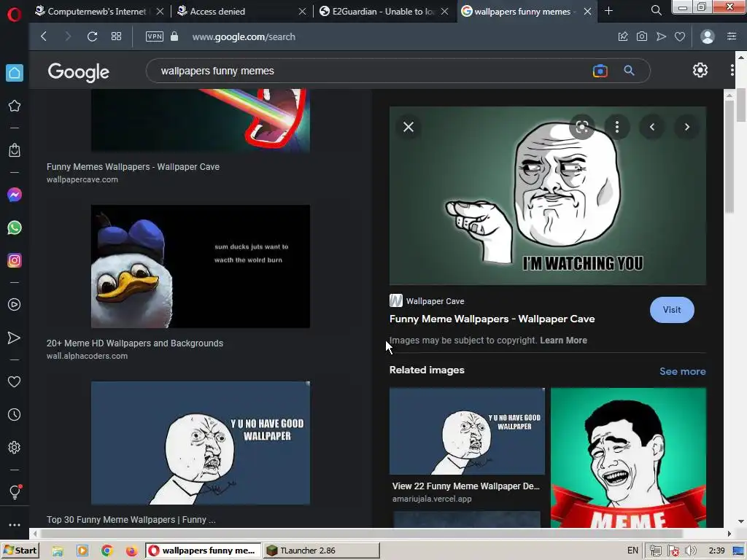747x560 pixels.
Task: Click the horizontal page scrollbar
Action: pos(362,533)
